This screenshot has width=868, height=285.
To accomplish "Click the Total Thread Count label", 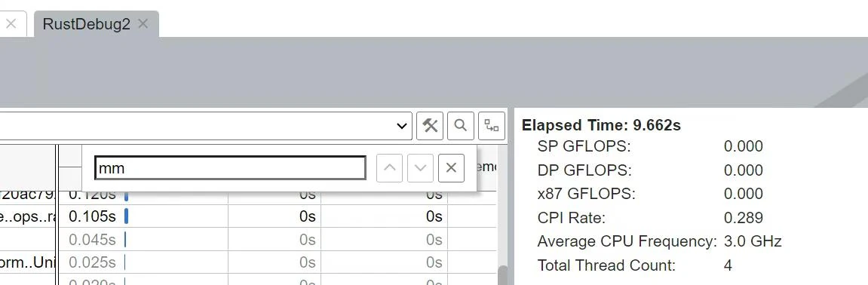I will [607, 265].
